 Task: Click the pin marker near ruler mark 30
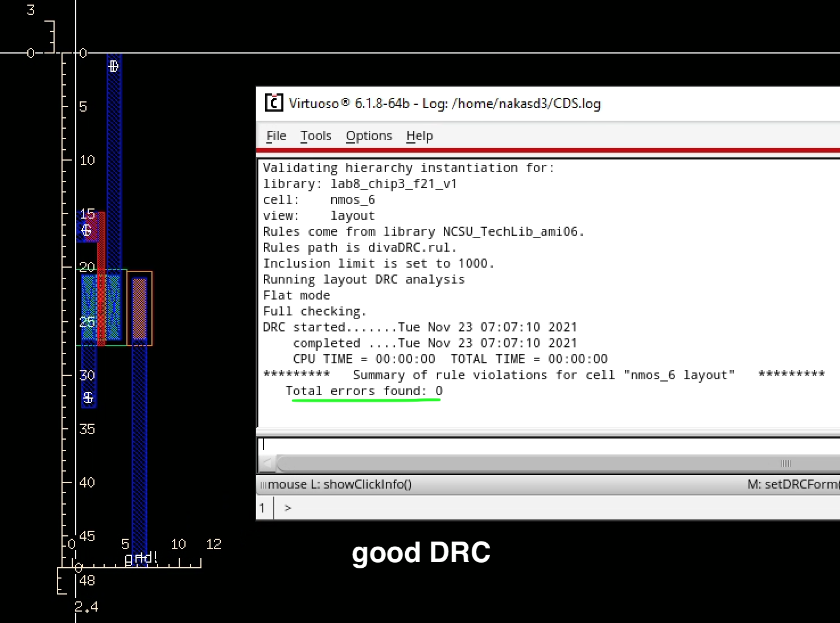[x=88, y=397]
